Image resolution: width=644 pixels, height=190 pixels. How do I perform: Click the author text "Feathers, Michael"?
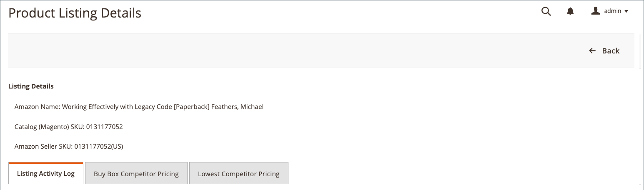[237, 107]
